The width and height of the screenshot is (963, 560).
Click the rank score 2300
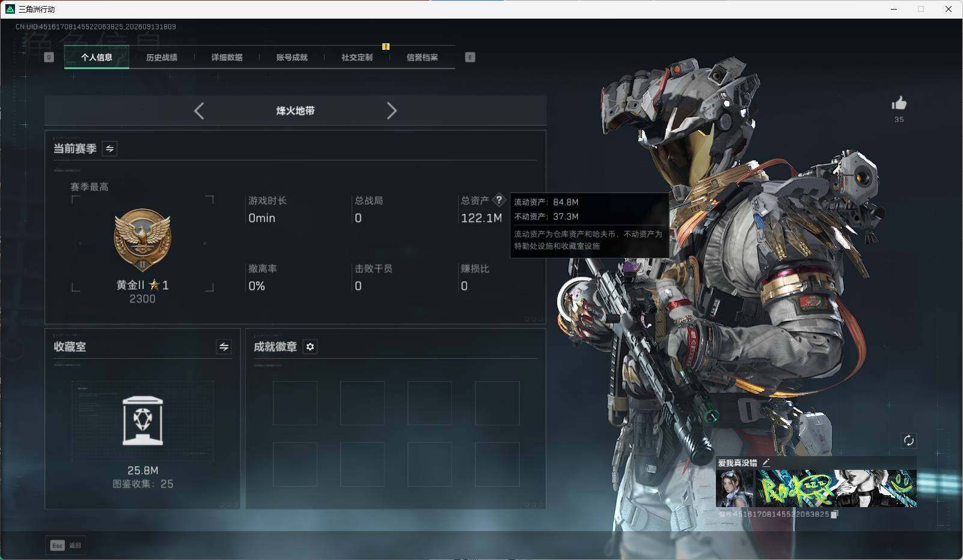[x=142, y=299]
